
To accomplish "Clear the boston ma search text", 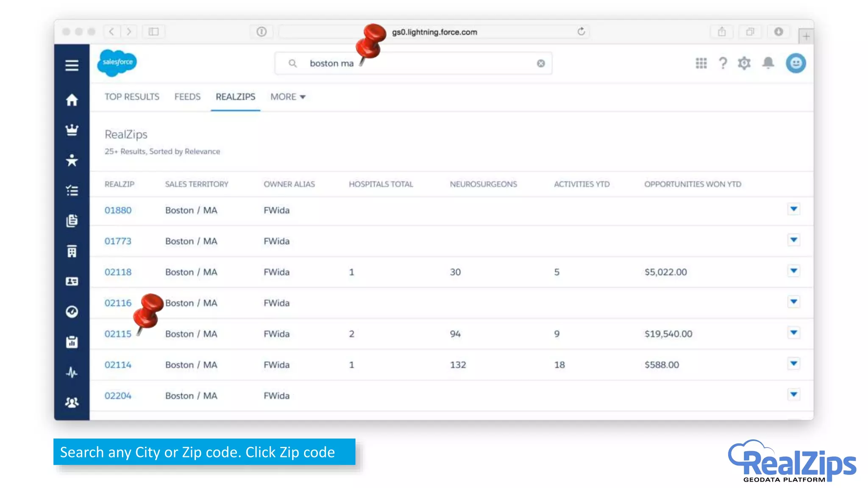I will point(541,64).
